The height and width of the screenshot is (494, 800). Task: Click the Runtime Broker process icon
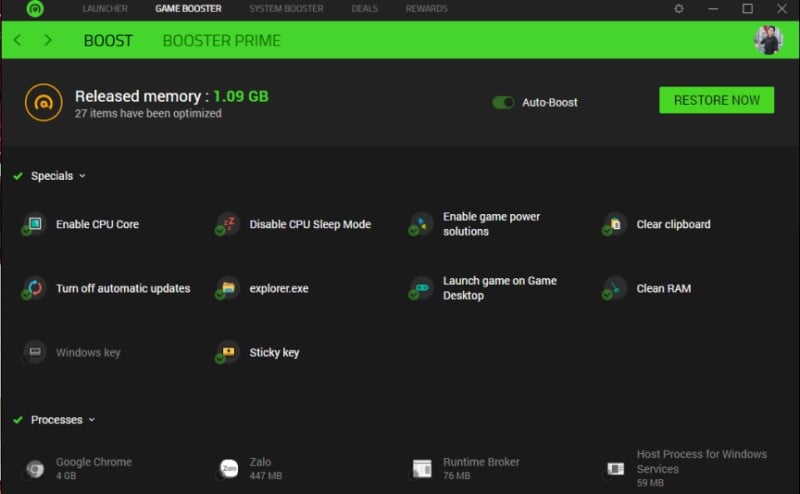[x=421, y=468]
